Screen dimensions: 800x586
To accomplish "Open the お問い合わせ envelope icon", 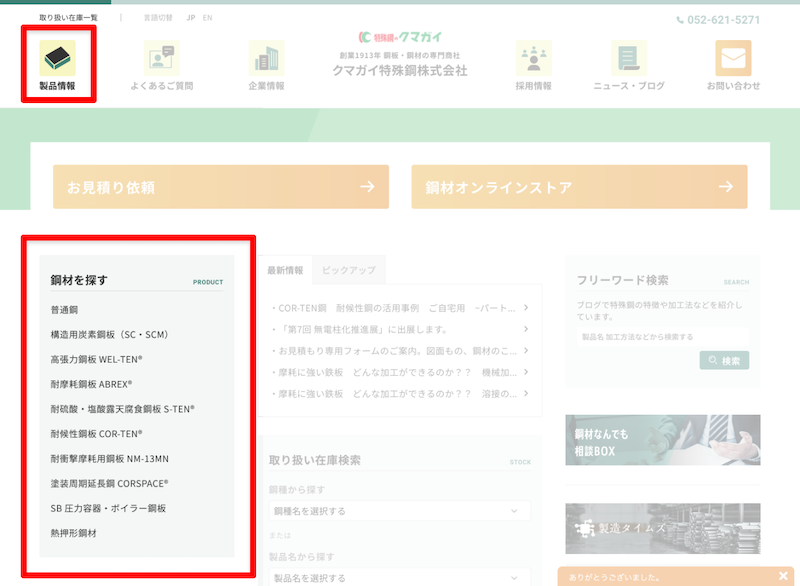I will point(733,58).
